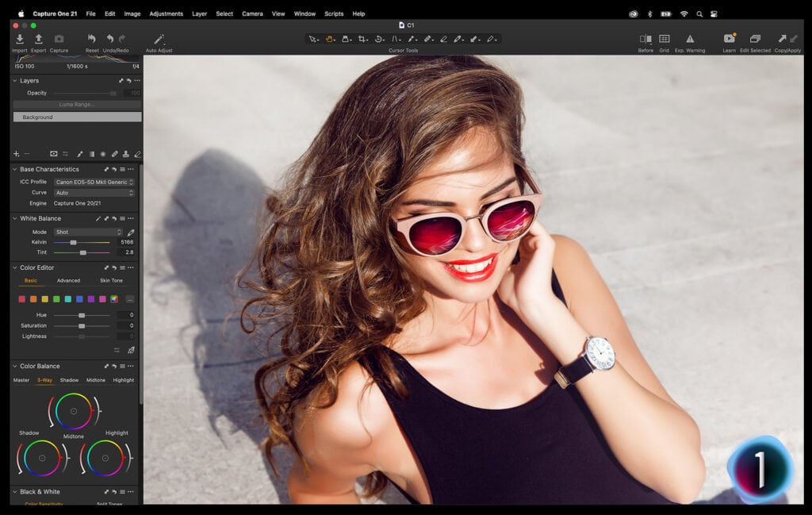812x515 pixels.
Task: Select the Erase Mask cursor tool
Action: point(444,39)
